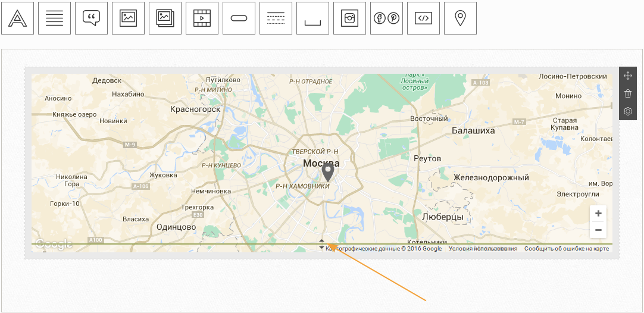The height and width of the screenshot is (313, 644).
Task: Open Сообщить об ошибке на карте link
Action: (x=567, y=249)
